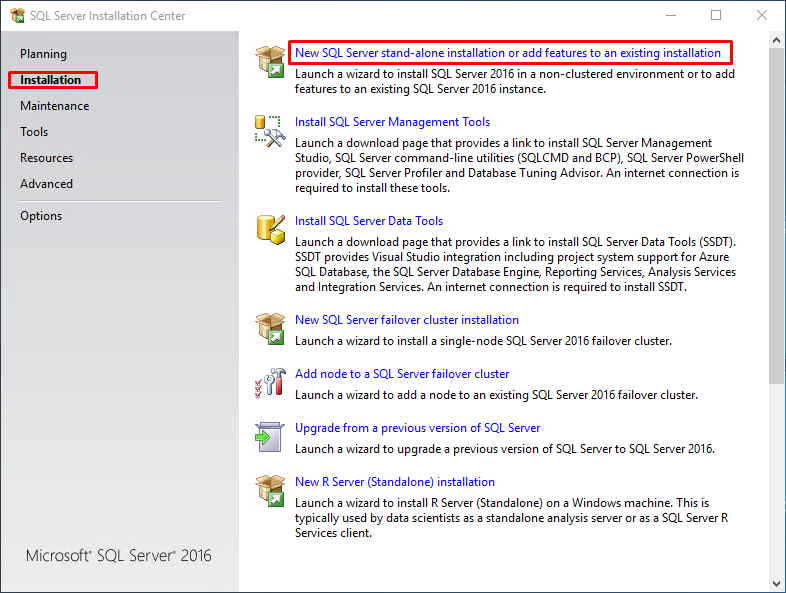The height and width of the screenshot is (593, 786).
Task: Click the 'Launch a wizard to add a node' description
Action: (496, 395)
